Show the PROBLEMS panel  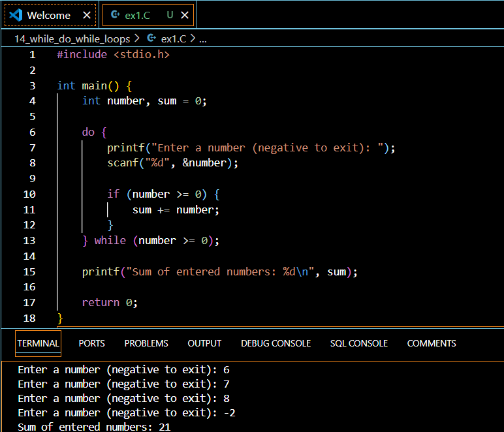point(146,343)
